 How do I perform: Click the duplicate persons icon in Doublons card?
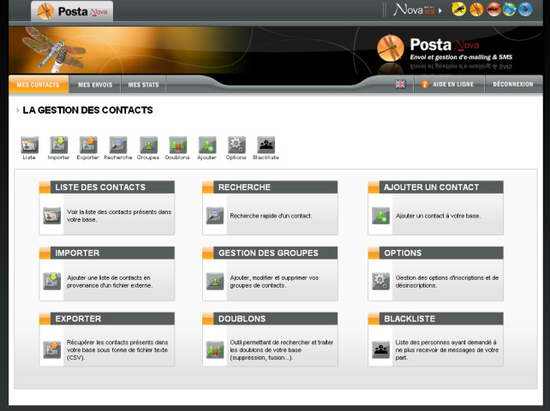coord(215,350)
